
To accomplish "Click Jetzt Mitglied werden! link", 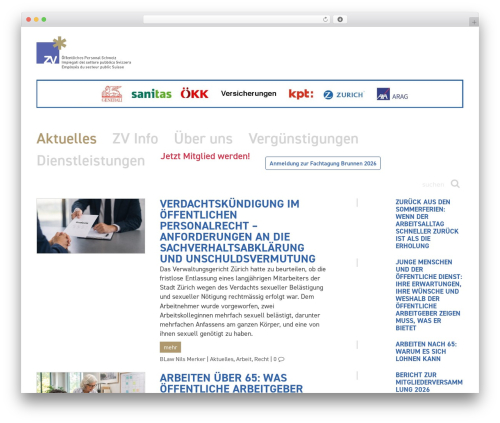I will (x=205, y=156).
